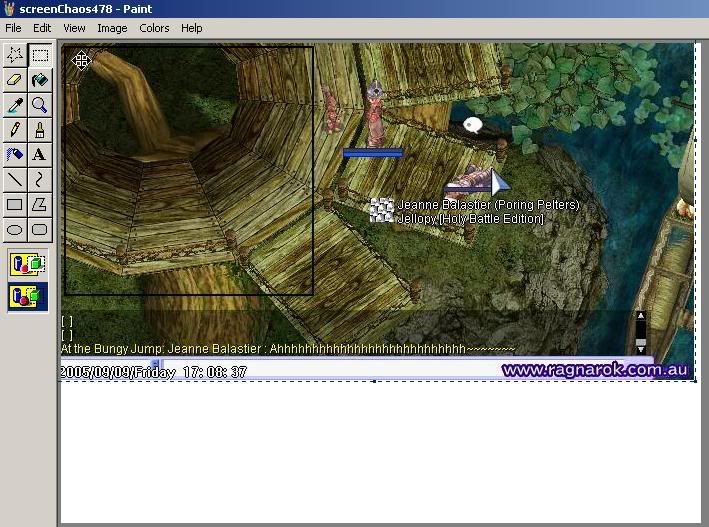Screen dimensions: 709x527
Task: Open the Colors menu
Action: pyautogui.click(x=154, y=28)
